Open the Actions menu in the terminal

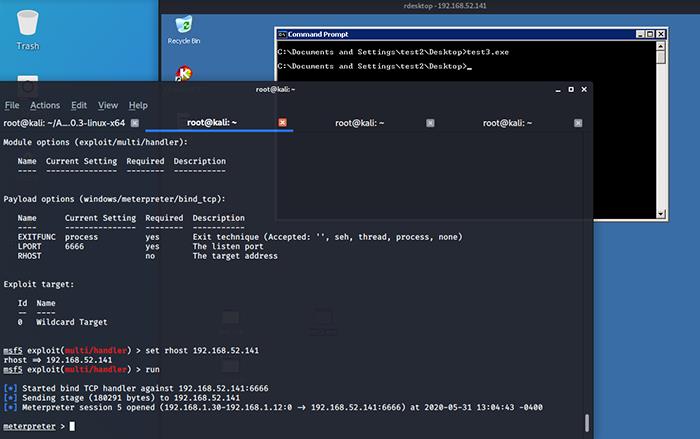[x=45, y=105]
